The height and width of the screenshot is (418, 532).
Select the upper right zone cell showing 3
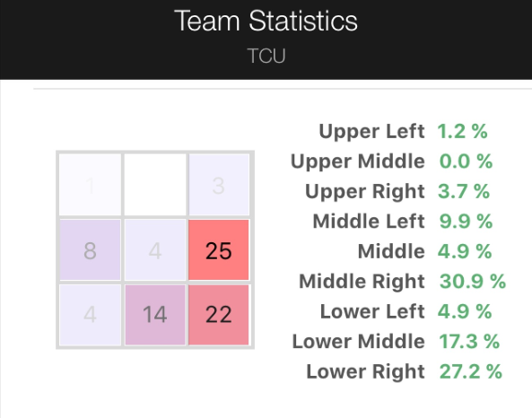[219, 185]
